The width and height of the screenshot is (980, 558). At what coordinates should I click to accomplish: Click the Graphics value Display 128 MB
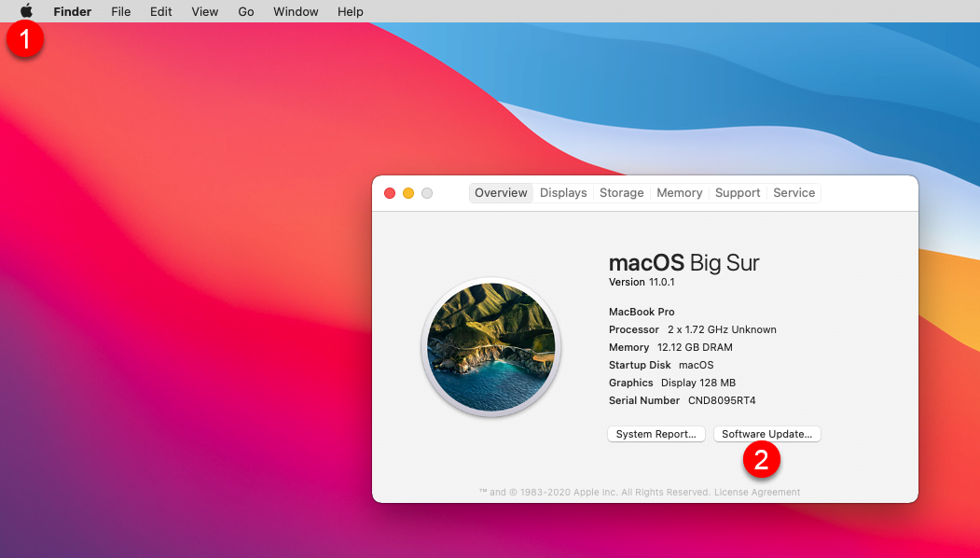(698, 383)
